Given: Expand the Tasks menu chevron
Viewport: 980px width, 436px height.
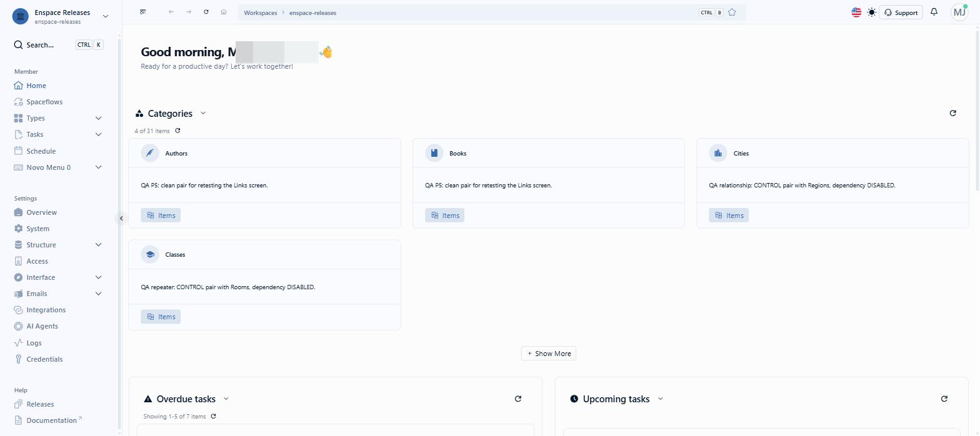Looking at the screenshot, I should pos(98,134).
